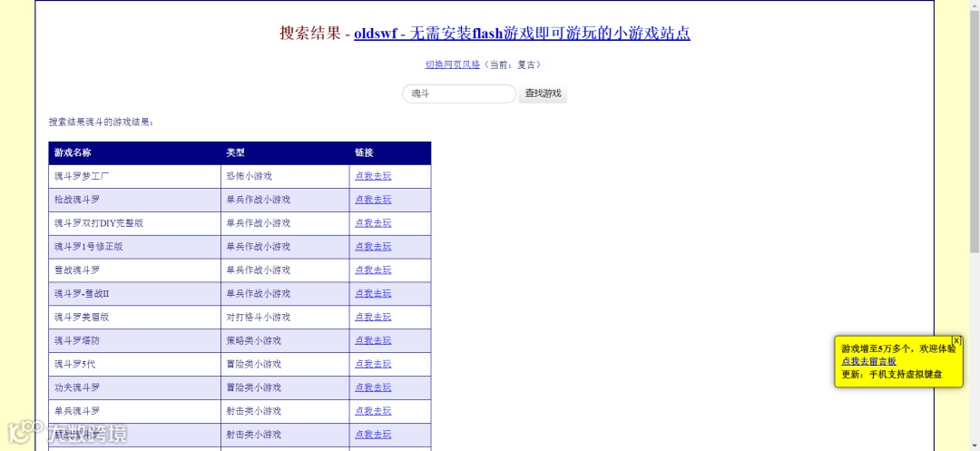The width and height of the screenshot is (980, 451).
Task: Close the yellow notification popup
Action: click(x=956, y=340)
